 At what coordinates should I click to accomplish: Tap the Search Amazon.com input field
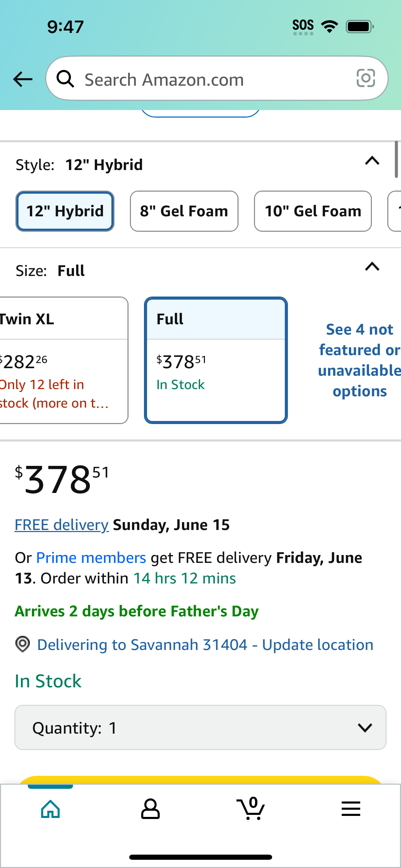click(x=217, y=79)
